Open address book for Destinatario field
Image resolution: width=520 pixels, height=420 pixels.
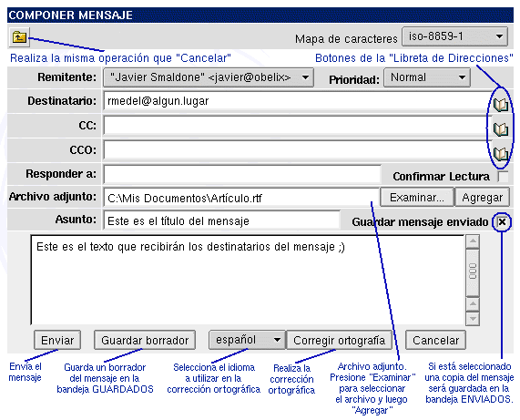tap(500, 104)
